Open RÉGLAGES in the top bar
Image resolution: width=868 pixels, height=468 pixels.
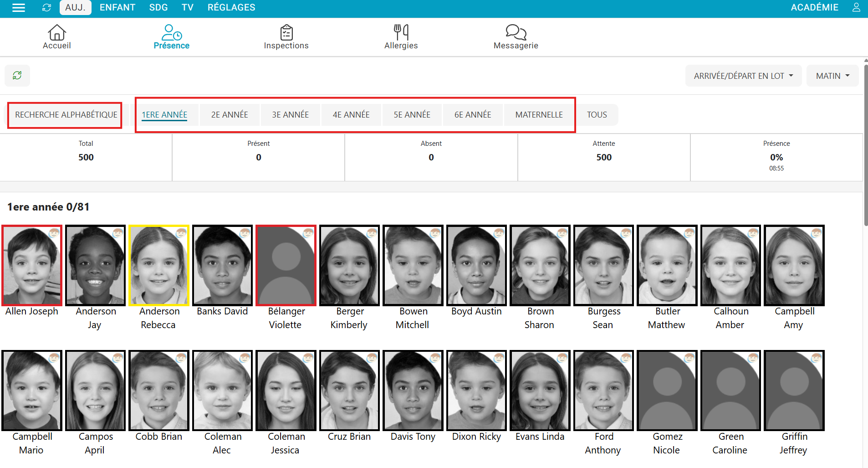pyautogui.click(x=231, y=8)
